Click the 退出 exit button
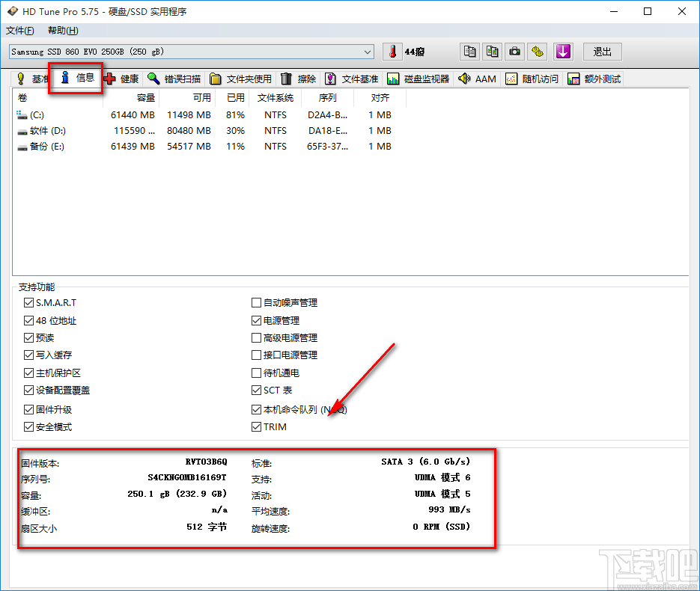This screenshot has height=591, width=700. point(602,52)
